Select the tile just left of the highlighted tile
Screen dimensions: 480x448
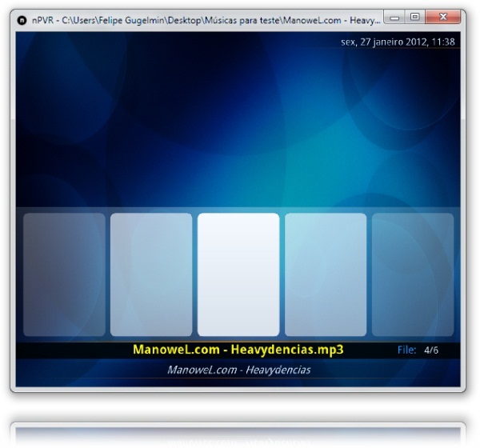(151, 274)
